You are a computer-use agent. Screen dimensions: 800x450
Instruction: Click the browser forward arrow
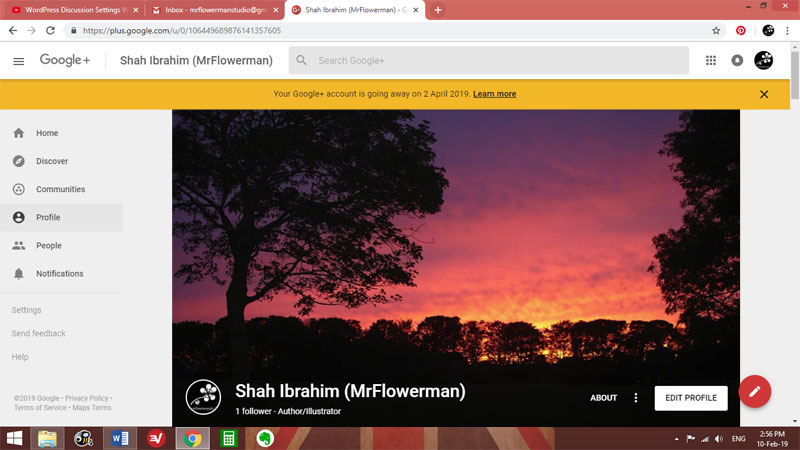32,31
